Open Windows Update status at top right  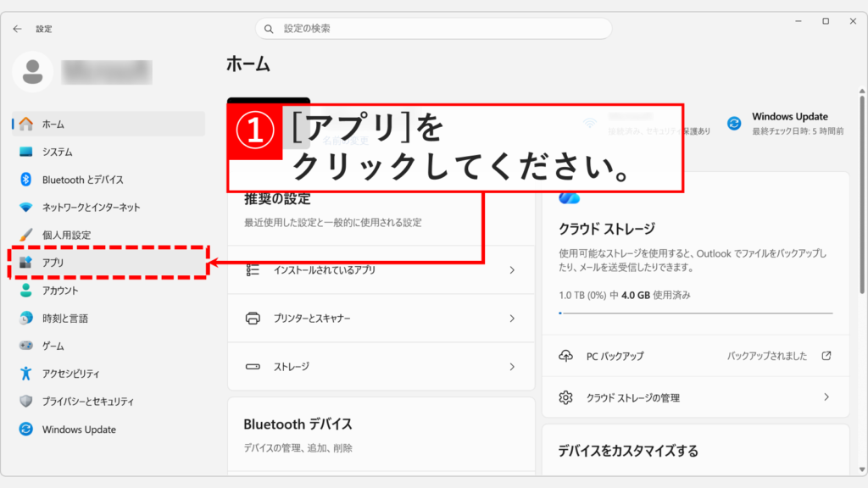click(x=786, y=124)
